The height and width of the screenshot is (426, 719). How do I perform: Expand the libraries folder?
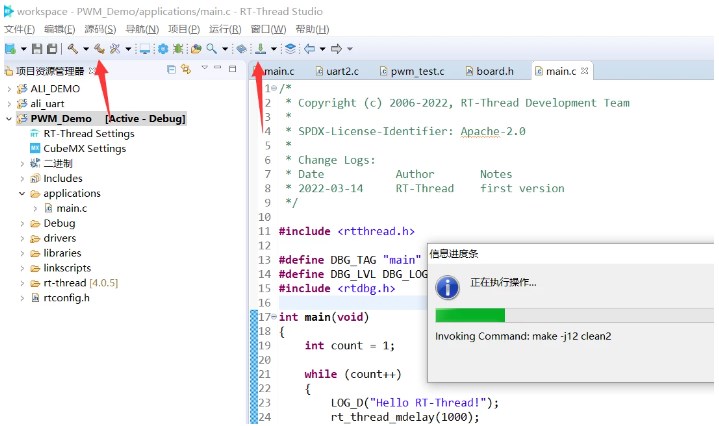22,253
